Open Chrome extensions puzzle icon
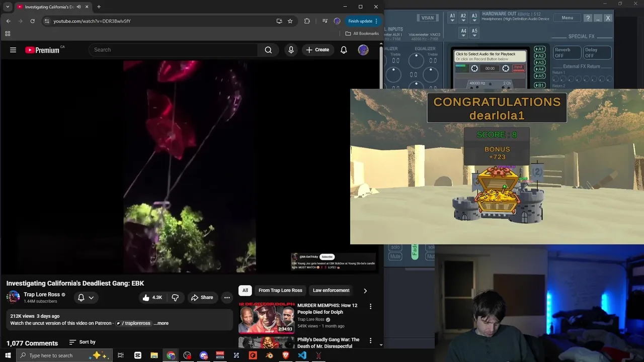This screenshot has width=644, height=362. 307,21
